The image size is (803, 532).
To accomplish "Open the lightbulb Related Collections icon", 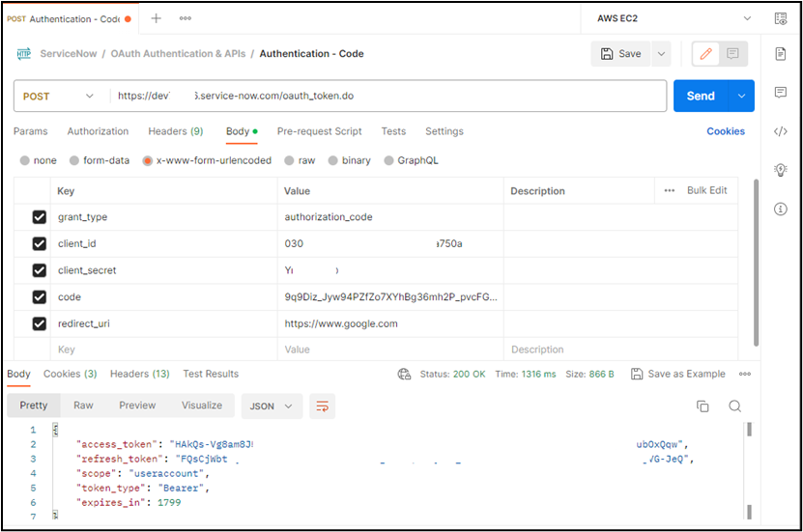I will pyautogui.click(x=780, y=170).
